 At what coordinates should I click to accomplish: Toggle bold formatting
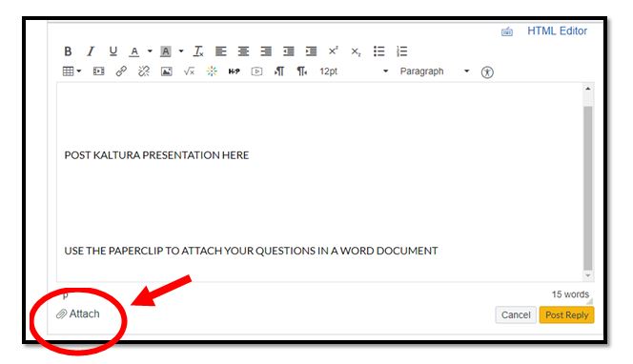pos(68,51)
